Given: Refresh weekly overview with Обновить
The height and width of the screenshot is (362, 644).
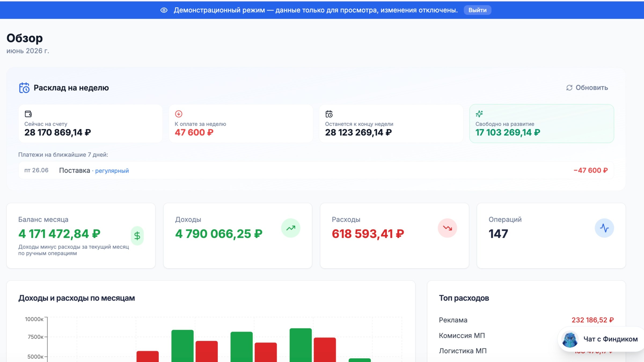Looking at the screenshot, I should [587, 88].
